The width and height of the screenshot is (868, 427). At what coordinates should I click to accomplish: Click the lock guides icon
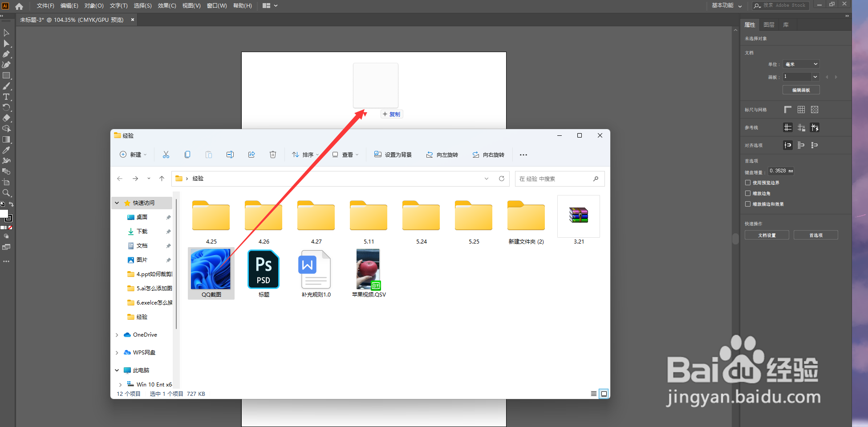click(x=801, y=128)
